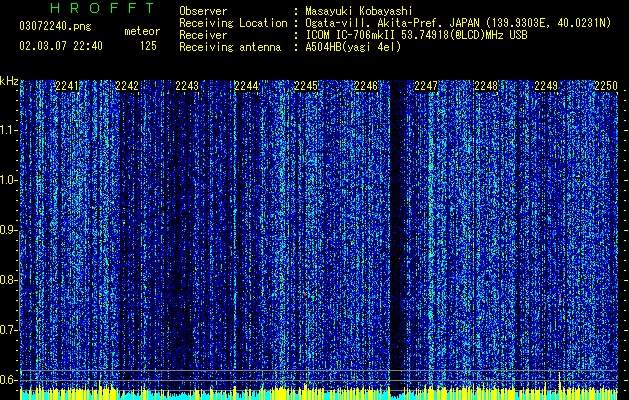Viewport: 629px width, 400px height.
Task: Click the ICOM IC-706mkII receiver text
Action: click(416, 35)
